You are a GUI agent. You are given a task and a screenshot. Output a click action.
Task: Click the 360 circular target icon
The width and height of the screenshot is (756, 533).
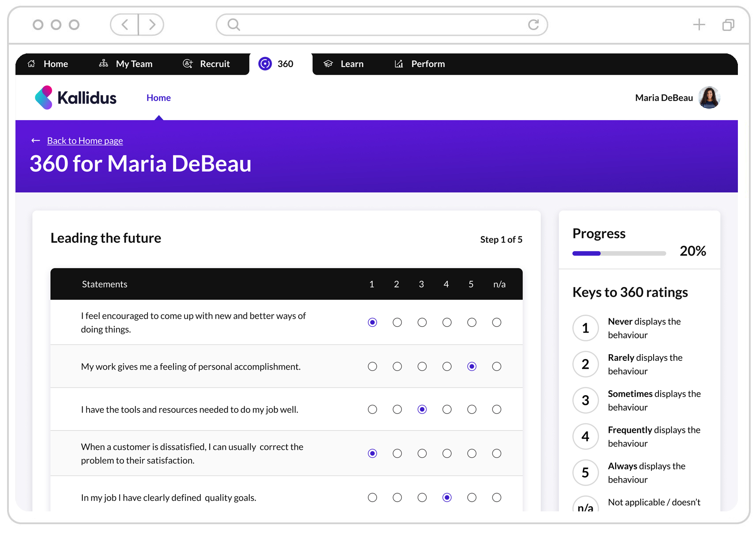[x=265, y=64]
